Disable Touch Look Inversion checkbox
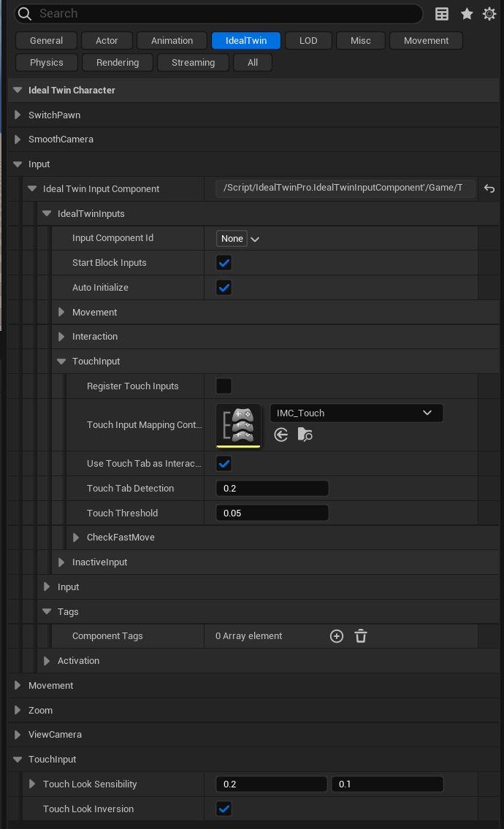Viewport: 504px width, 829px height. (224, 809)
